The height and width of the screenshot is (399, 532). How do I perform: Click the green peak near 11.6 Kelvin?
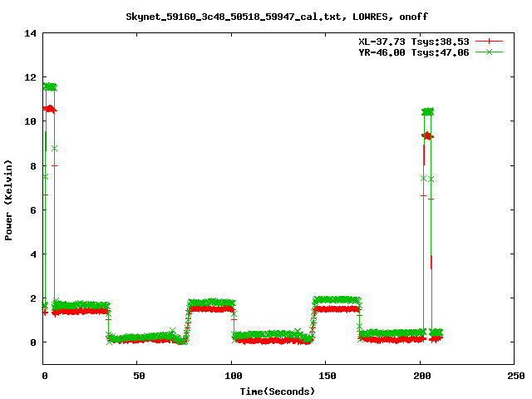(50, 86)
